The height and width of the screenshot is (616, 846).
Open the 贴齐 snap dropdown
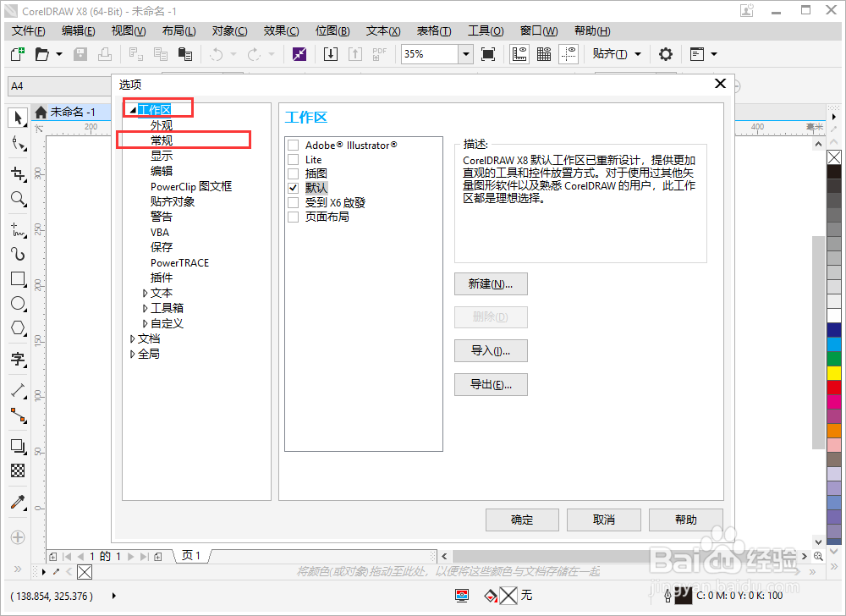pos(638,54)
